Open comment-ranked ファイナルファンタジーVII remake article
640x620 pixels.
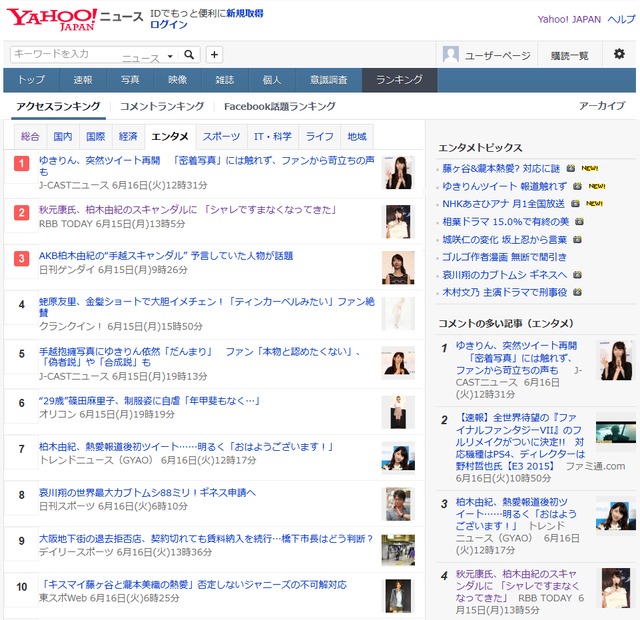(520, 442)
